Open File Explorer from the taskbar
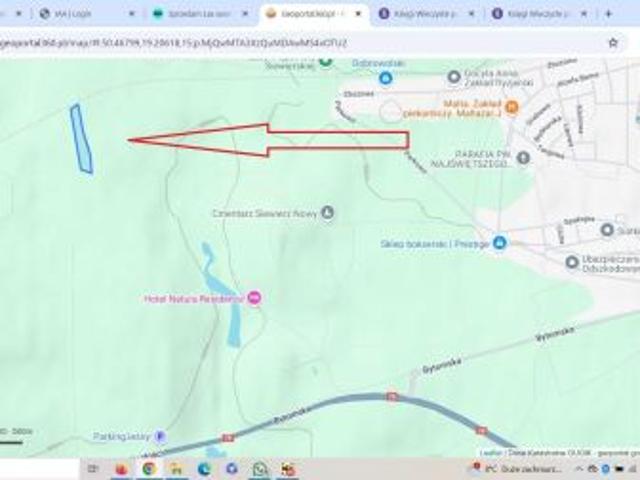Viewport: 640px width, 480px height. pos(176,469)
